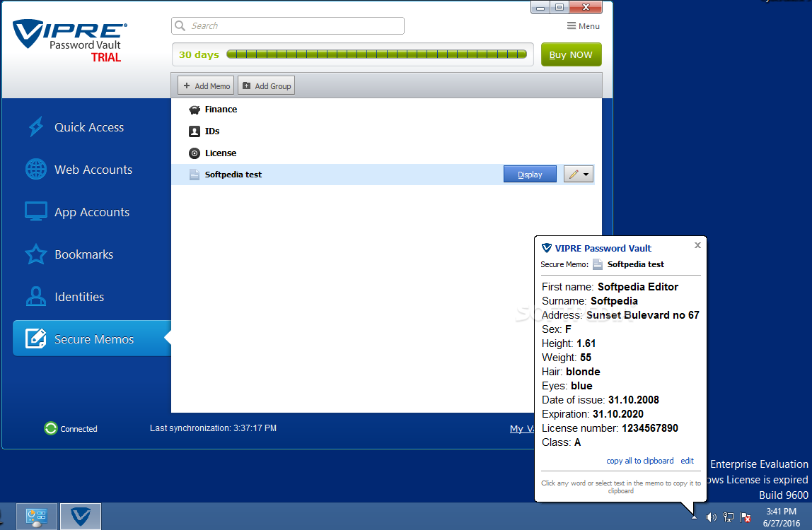This screenshot has height=530, width=812.
Task: Click the VIPRE shield icon in popup
Action: pos(546,248)
